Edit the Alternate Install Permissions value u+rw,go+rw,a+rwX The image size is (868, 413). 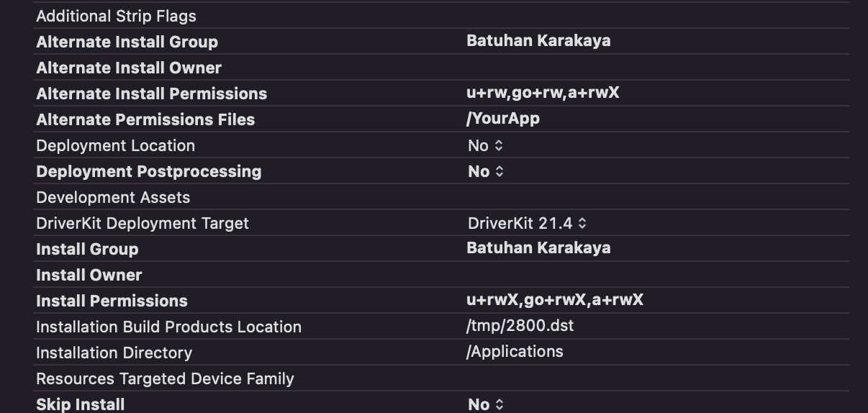543,93
